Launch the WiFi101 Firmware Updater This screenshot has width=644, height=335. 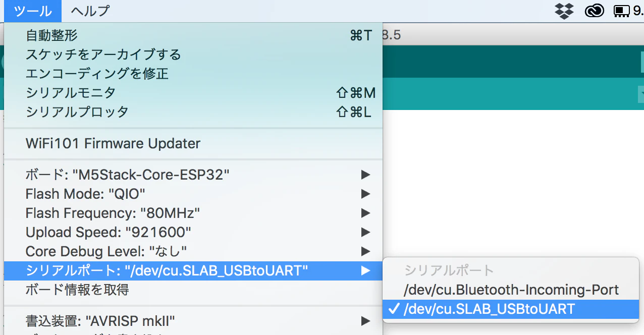pyautogui.click(x=112, y=143)
